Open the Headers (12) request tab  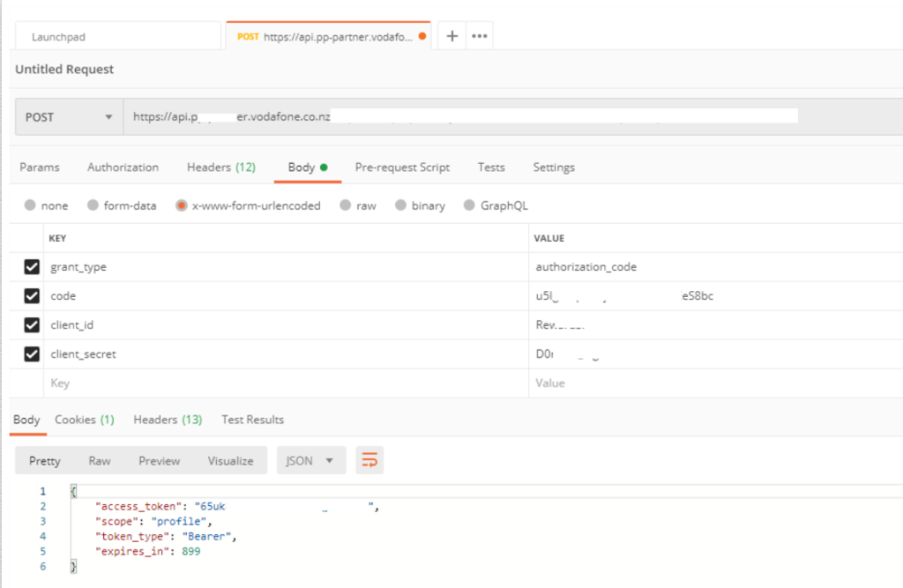click(220, 167)
